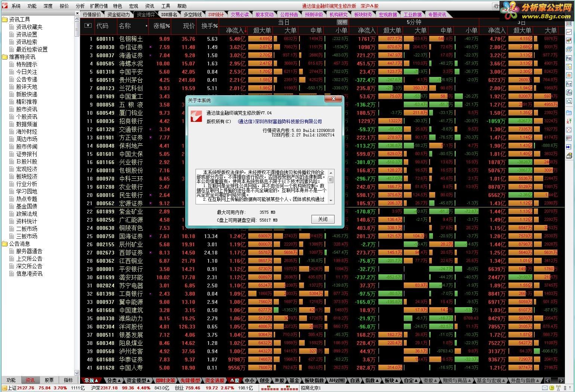
Task: Sort by 净流入 column under 当日
Action: tap(236, 30)
